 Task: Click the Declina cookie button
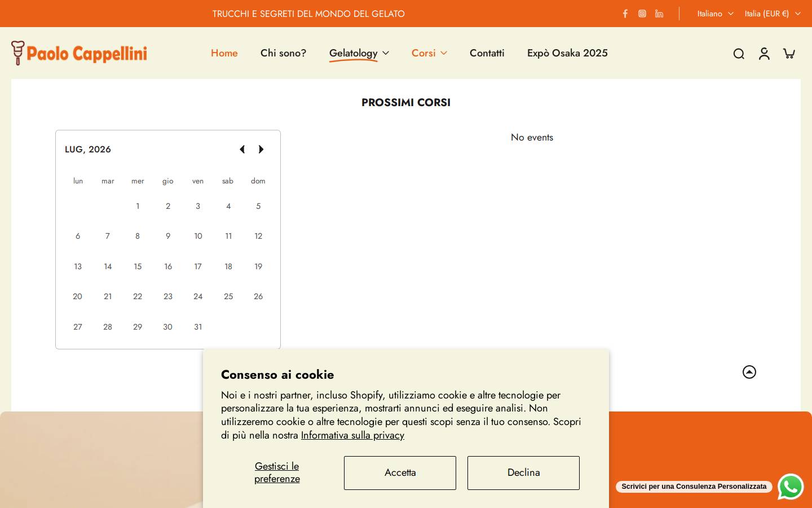(523, 473)
